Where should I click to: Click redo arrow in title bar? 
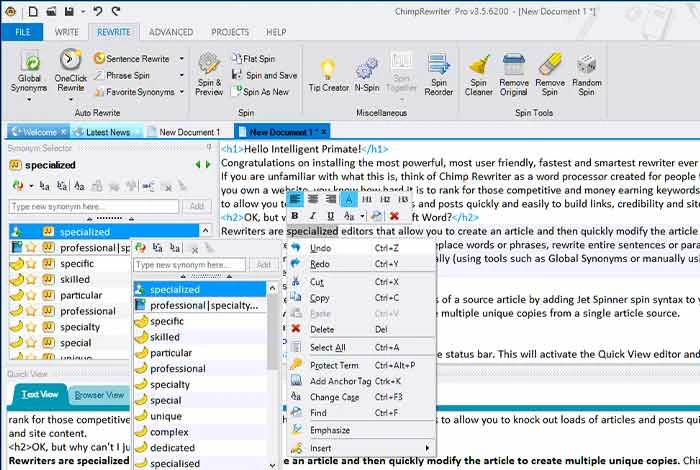pyautogui.click(x=116, y=11)
